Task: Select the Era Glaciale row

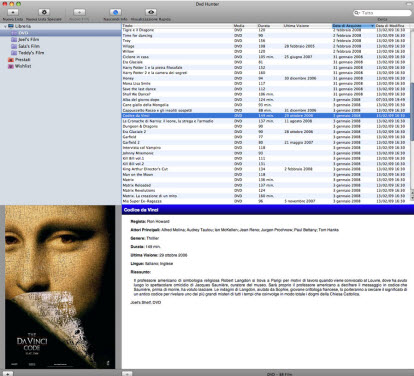Action: [x=266, y=62]
